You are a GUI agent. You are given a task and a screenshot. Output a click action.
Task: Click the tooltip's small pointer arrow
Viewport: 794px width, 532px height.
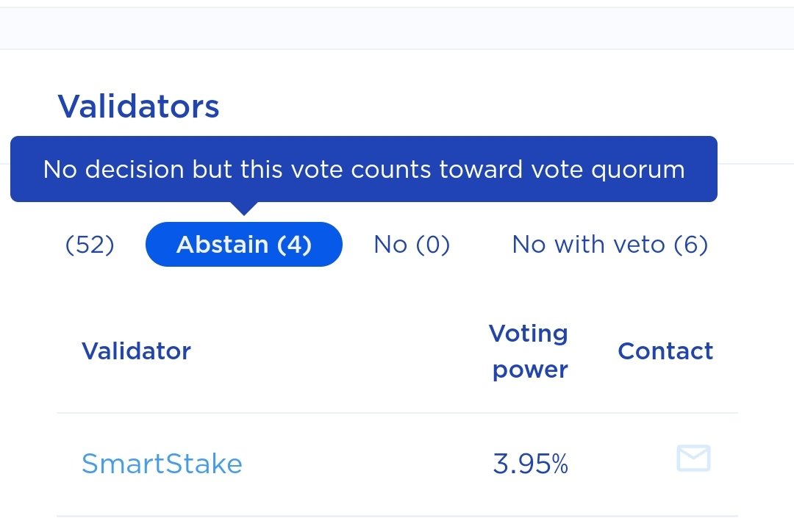pyautogui.click(x=243, y=209)
